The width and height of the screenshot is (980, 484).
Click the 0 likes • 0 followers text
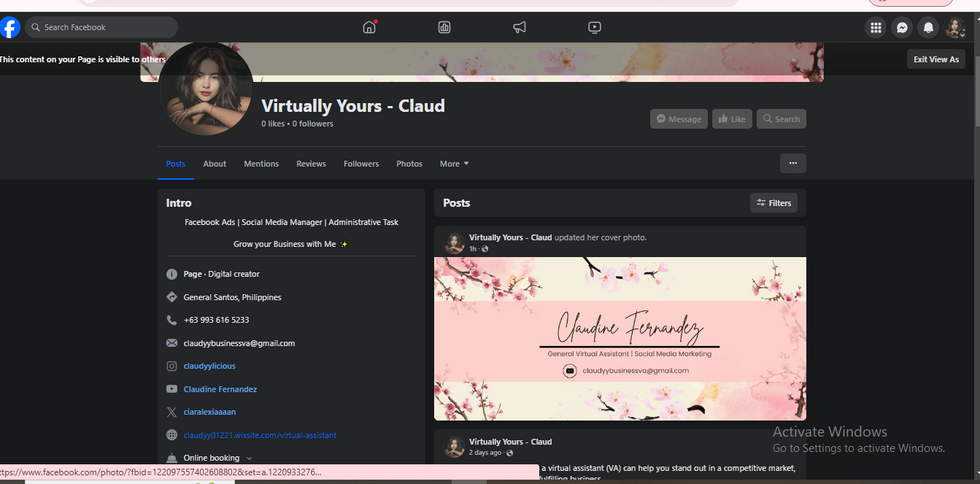click(297, 124)
